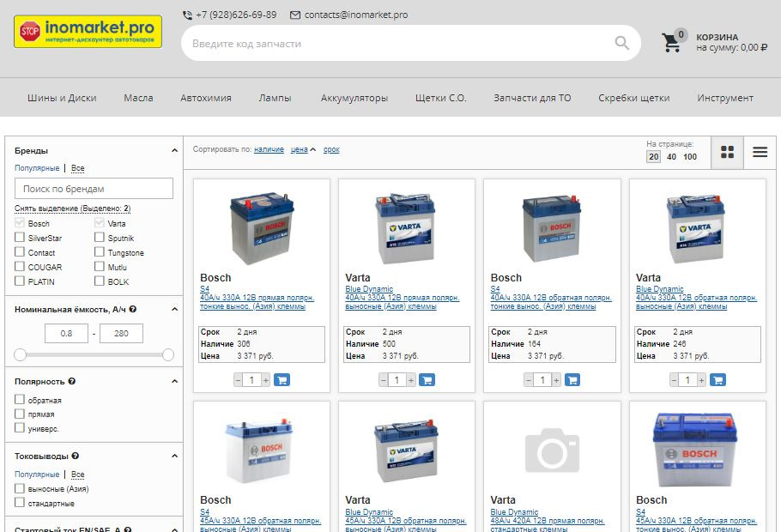Toggle price sort direction arrow
This screenshot has width=781, height=532.
tap(312, 149)
